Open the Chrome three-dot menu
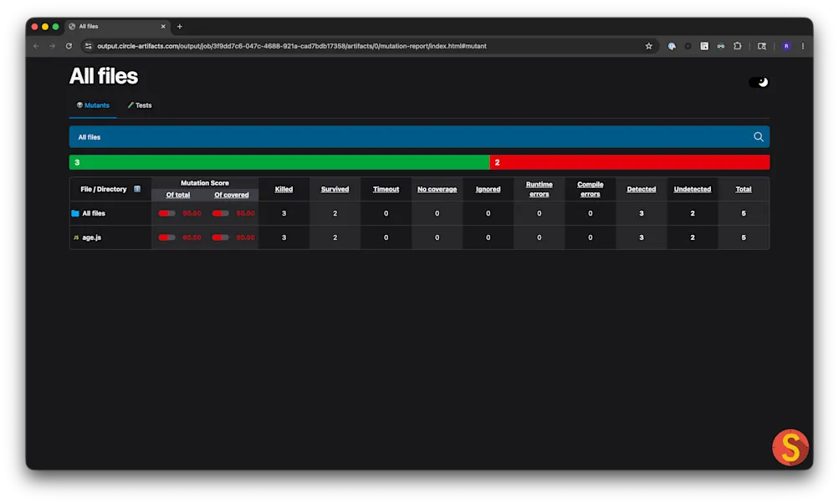This screenshot has width=839, height=504. (x=803, y=46)
